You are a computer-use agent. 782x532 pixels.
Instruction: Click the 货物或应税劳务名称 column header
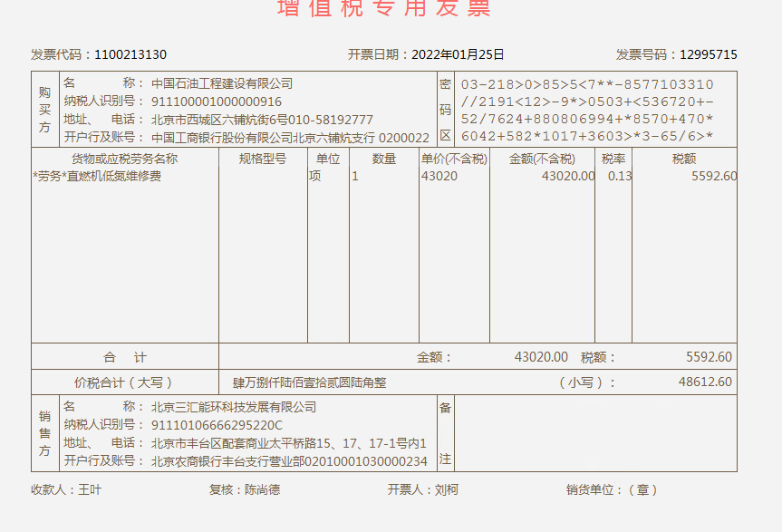pos(125,159)
